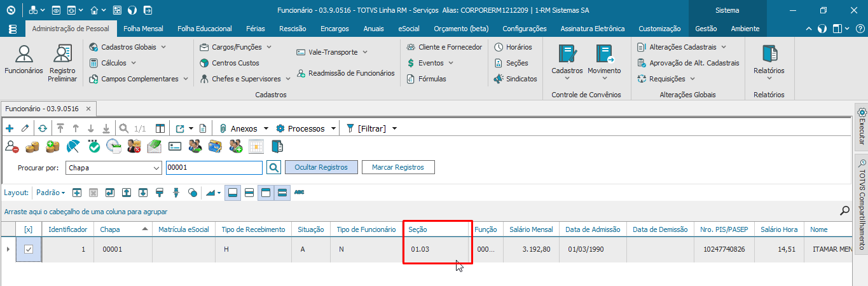Screen dimensions: 868x286
Task: Jump to the last record arrow
Action: point(106,128)
